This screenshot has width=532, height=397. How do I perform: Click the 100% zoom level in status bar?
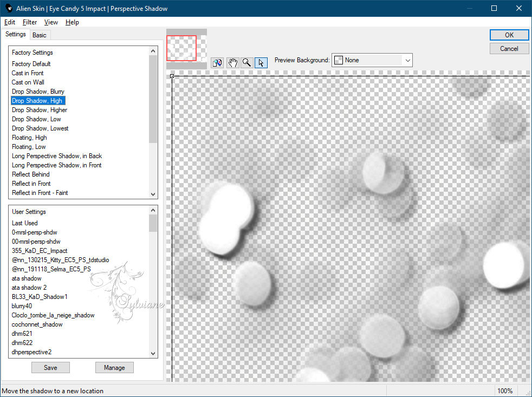click(505, 391)
